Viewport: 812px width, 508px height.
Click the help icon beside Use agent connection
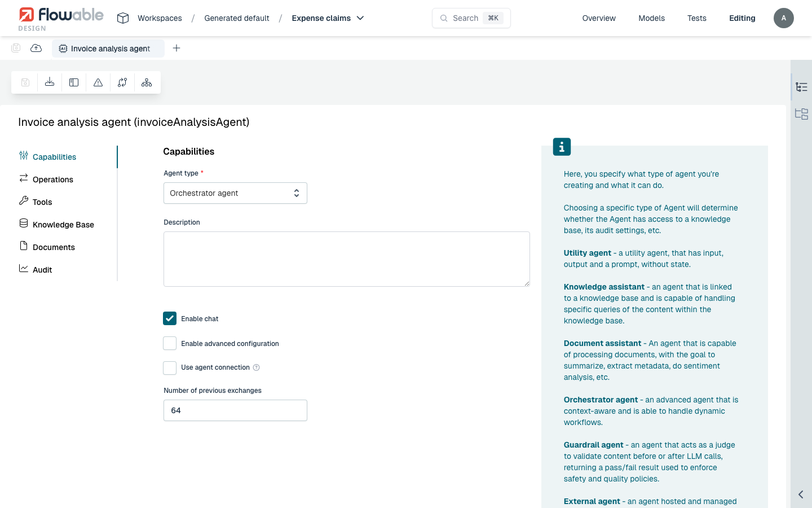(257, 367)
